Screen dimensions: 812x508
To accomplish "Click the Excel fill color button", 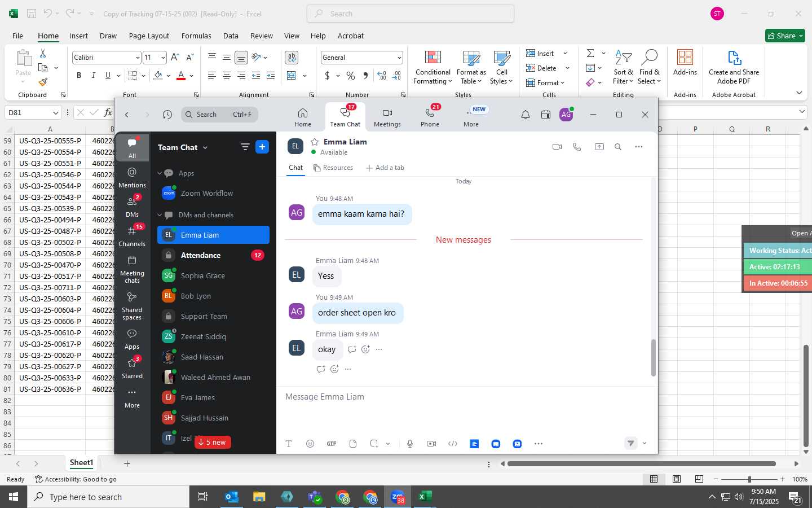I will click(x=158, y=76).
